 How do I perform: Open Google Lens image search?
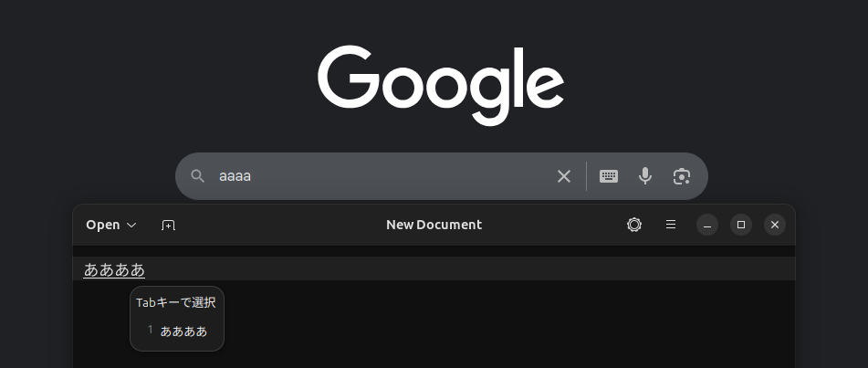(682, 176)
